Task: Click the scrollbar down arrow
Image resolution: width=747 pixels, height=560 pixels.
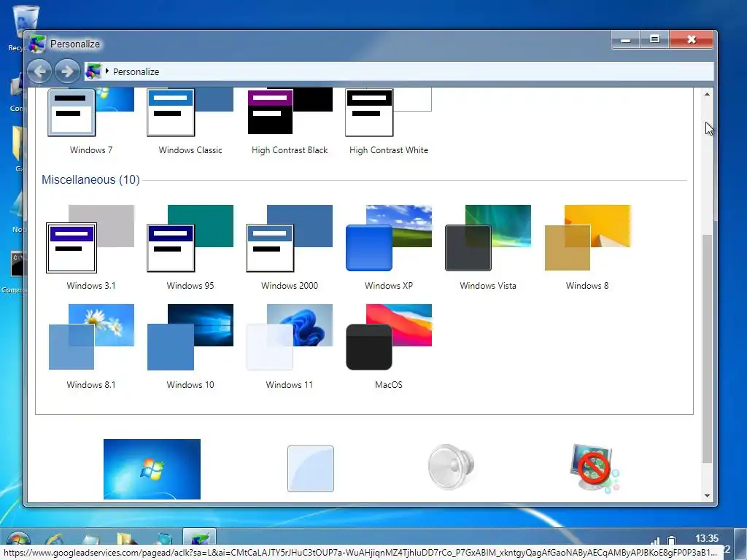Action: pos(707,496)
